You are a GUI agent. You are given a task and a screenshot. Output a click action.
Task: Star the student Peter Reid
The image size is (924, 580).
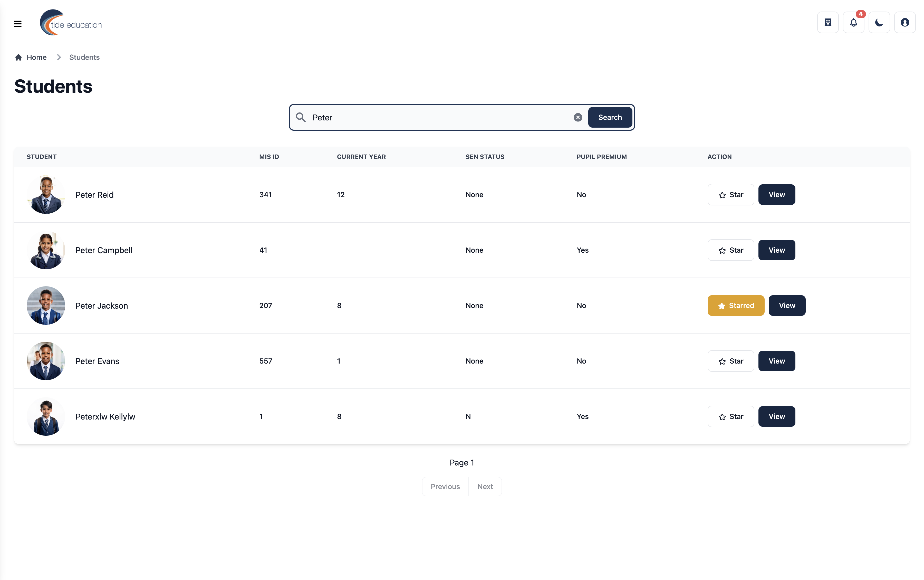(730, 194)
